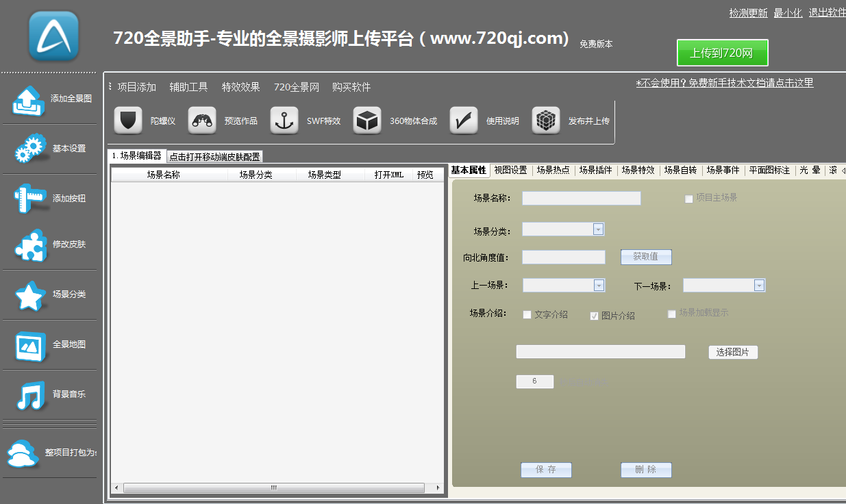Select 视图设置 tab

pos(510,171)
